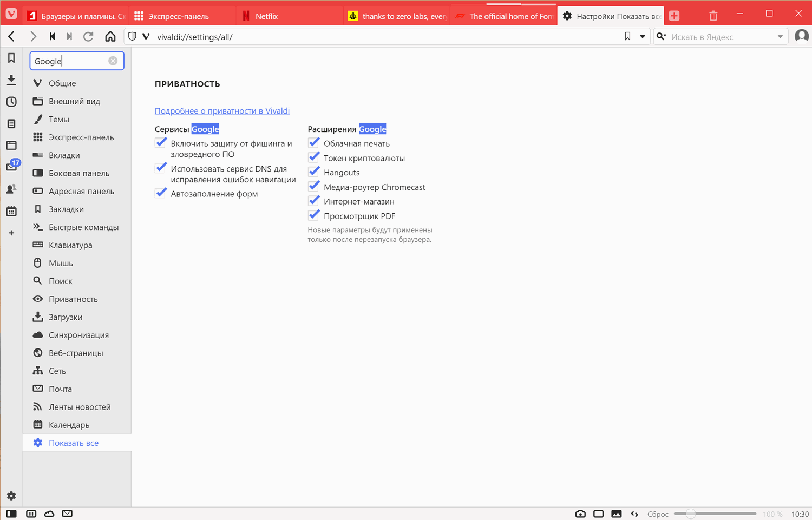
Task: Add a new web panel with plus icon
Action: tap(11, 233)
